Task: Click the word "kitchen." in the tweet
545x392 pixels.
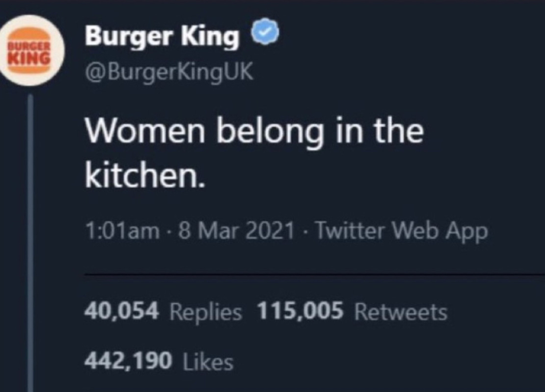Action: pyautogui.click(x=145, y=176)
